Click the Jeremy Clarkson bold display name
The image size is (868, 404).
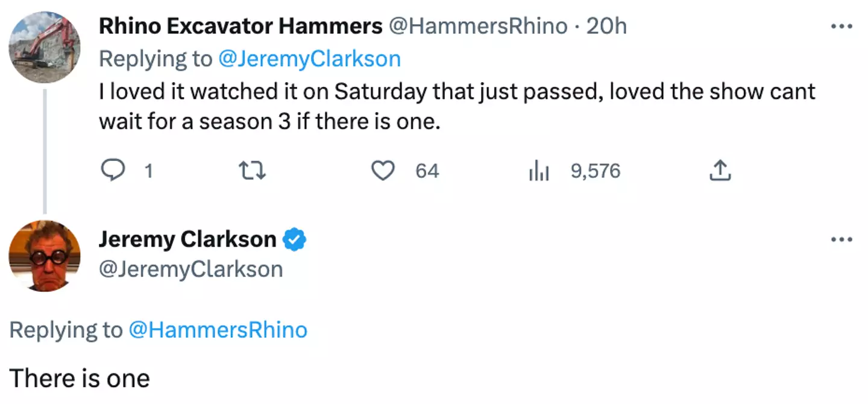187,239
